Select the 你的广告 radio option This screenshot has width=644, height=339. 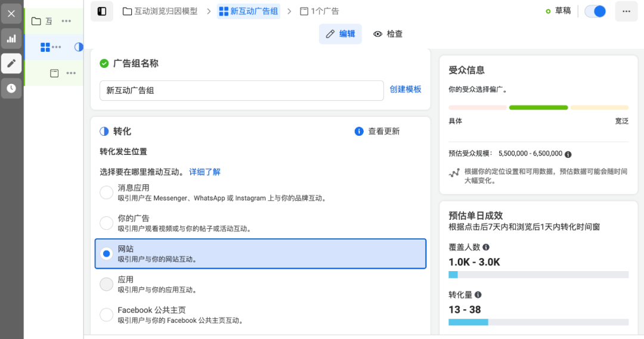pos(106,223)
